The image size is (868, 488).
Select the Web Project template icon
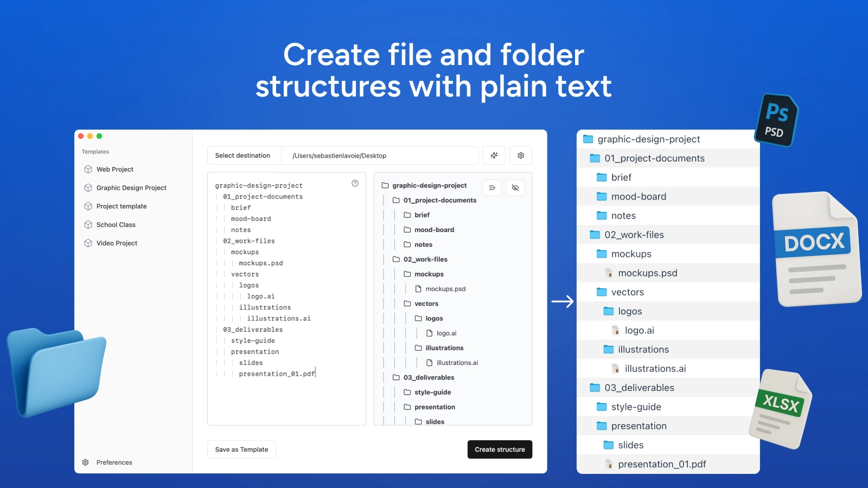[x=88, y=169]
